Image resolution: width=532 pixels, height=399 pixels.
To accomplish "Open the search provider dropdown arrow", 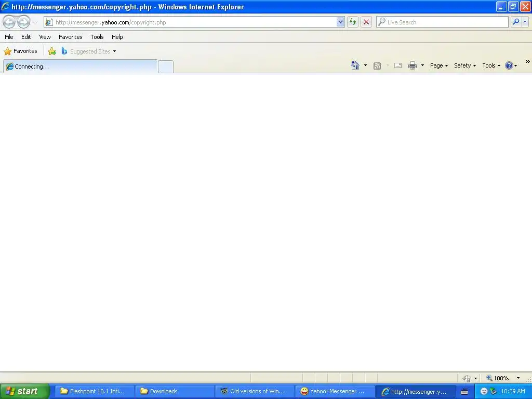I will (x=525, y=22).
